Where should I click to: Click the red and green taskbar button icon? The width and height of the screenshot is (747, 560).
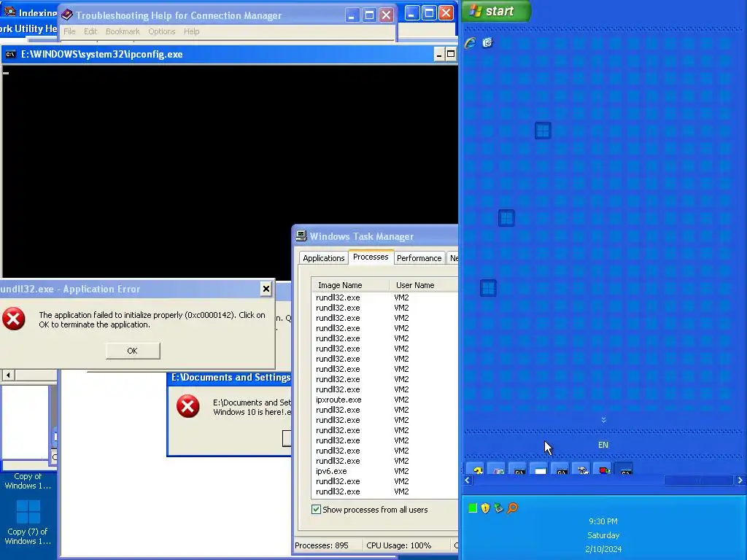click(604, 469)
